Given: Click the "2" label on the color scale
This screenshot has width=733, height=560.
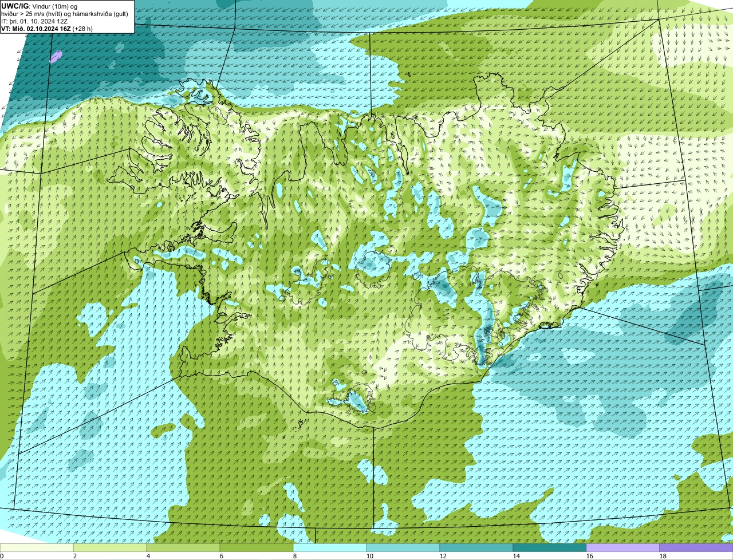Looking at the screenshot, I should (75, 556).
